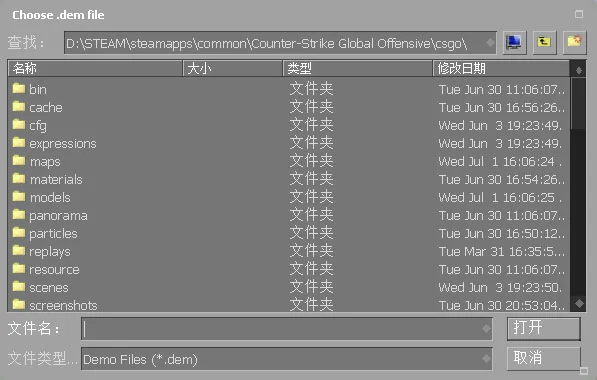Click the folder icon beside scenes
This screenshot has width=597, height=380.
[x=19, y=287]
